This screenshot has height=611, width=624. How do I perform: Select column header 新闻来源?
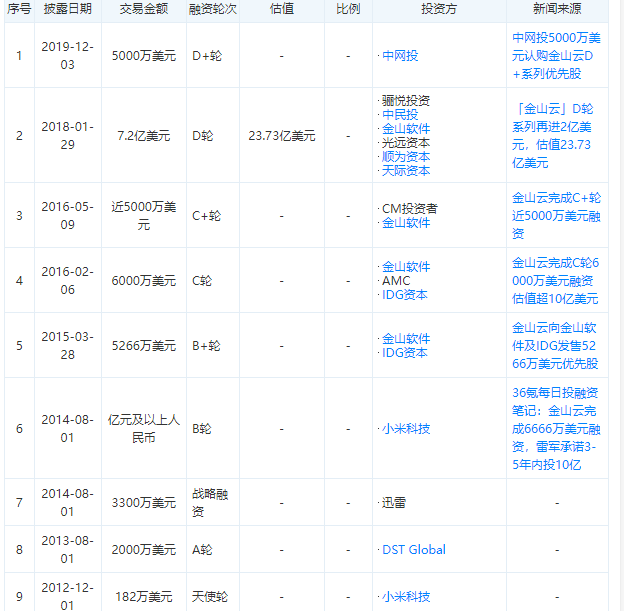click(557, 9)
